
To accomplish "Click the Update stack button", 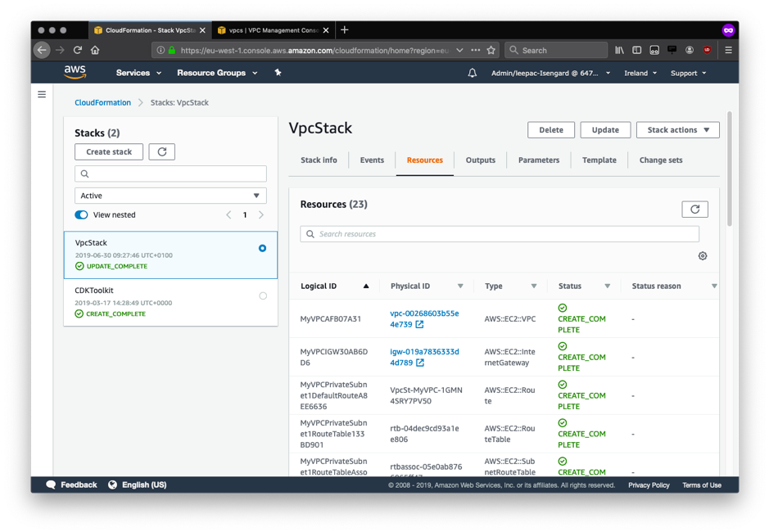I will [x=605, y=130].
